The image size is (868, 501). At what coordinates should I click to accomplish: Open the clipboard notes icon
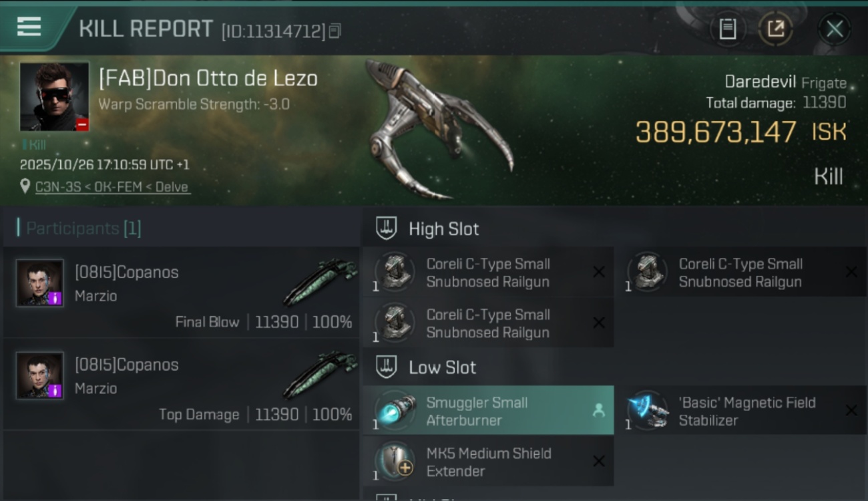[727, 29]
